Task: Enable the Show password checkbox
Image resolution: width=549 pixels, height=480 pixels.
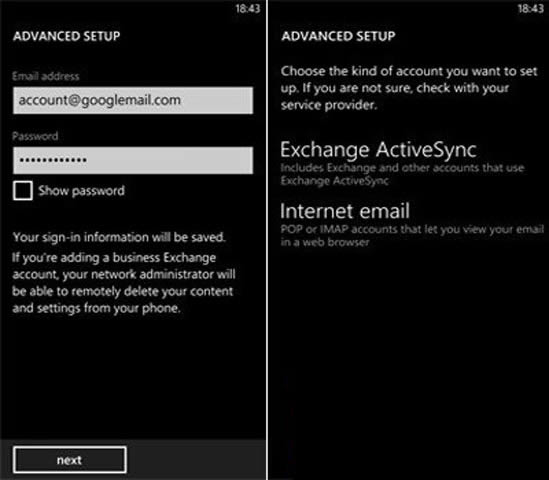Action: (23, 190)
